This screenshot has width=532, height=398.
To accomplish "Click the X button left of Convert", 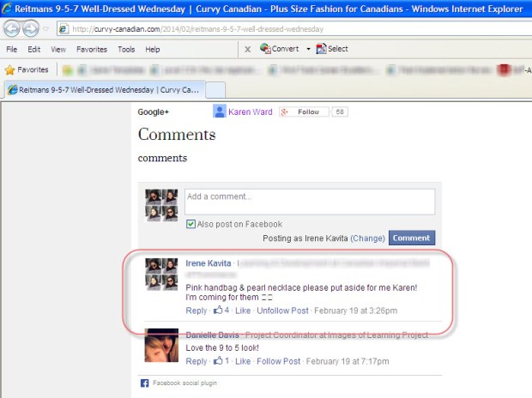I will pyautogui.click(x=248, y=50).
